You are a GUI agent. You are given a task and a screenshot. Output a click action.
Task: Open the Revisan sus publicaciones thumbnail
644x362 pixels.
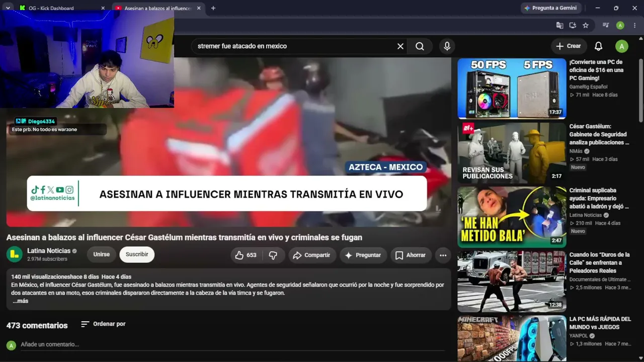[x=512, y=153]
